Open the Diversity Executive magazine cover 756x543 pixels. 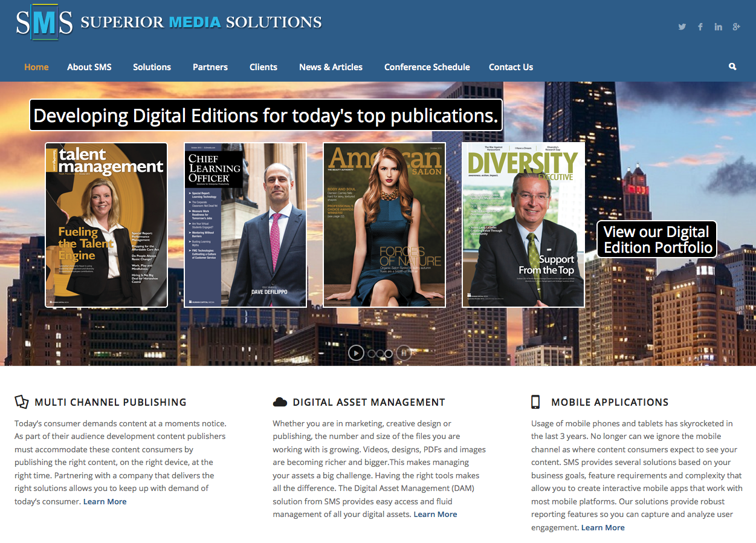click(x=523, y=225)
